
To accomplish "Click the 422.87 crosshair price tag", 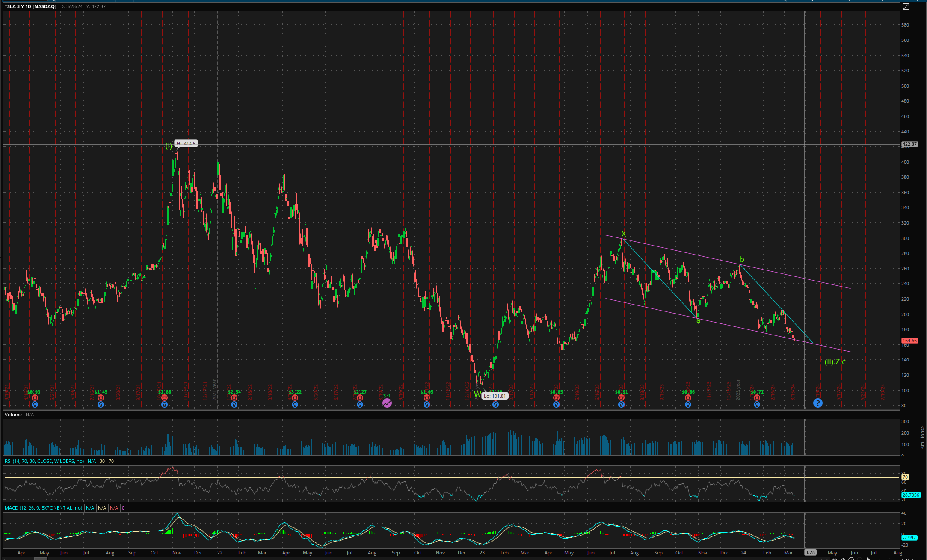I will click(x=909, y=144).
